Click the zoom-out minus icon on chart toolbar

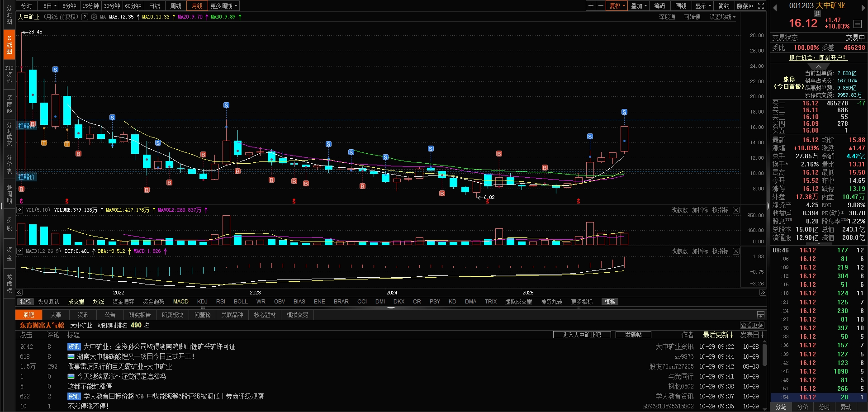click(x=601, y=6)
